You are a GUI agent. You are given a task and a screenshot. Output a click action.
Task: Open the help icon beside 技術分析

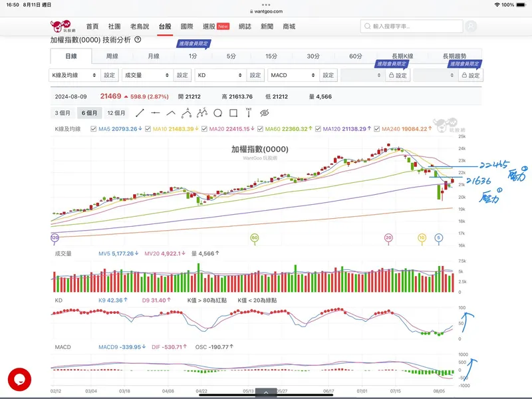[x=138, y=40]
